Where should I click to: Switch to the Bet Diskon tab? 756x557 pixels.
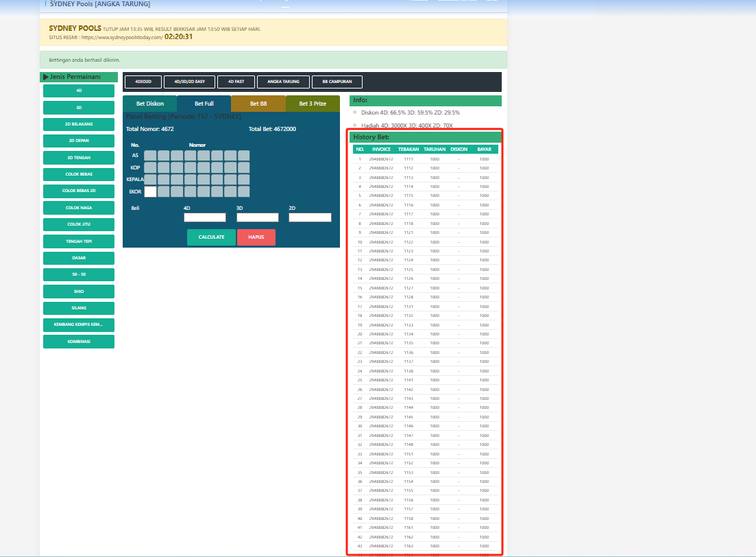pyautogui.click(x=150, y=104)
